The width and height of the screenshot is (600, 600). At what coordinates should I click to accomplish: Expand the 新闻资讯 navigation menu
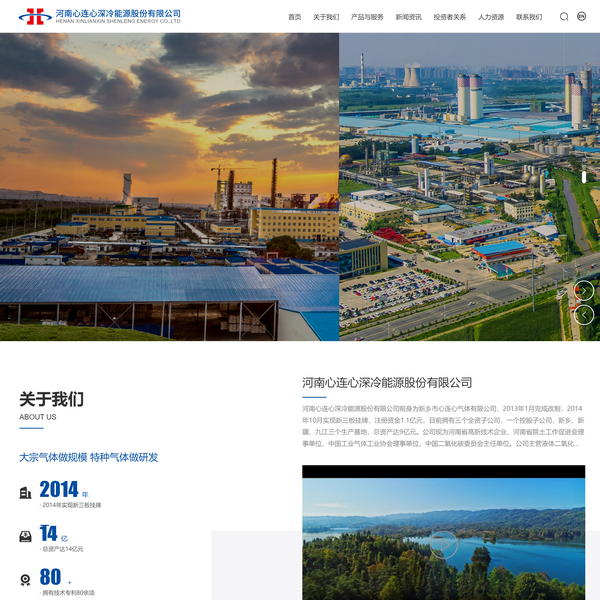click(x=408, y=17)
